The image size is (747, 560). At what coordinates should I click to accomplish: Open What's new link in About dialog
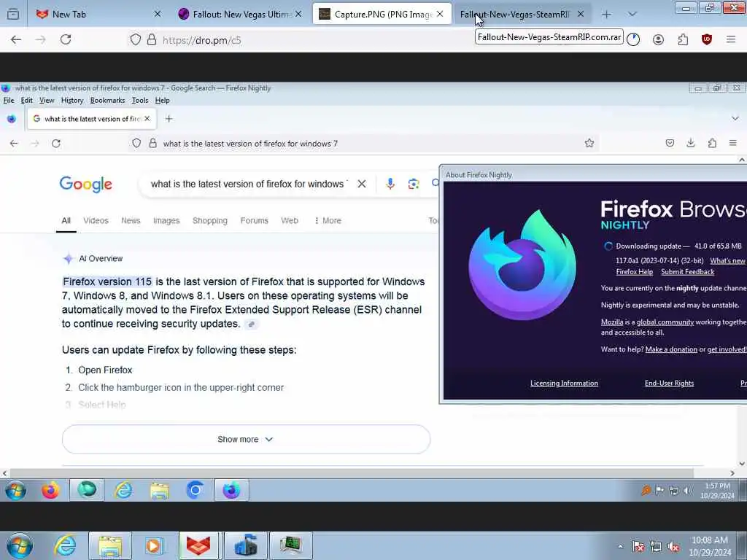[727, 260]
